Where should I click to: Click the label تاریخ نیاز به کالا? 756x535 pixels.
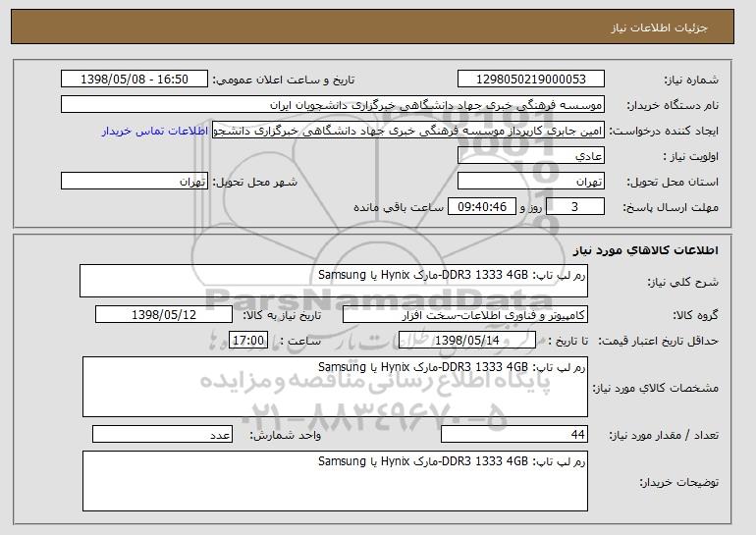(x=282, y=315)
